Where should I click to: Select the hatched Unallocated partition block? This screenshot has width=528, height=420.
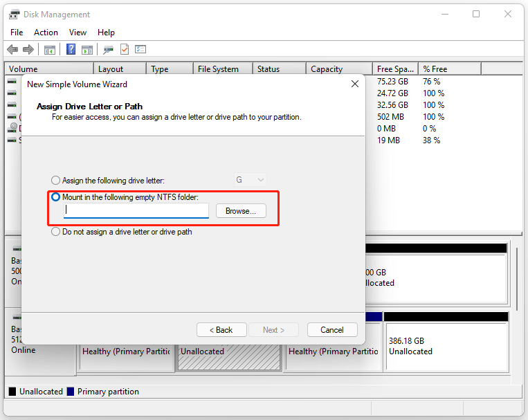[229, 357]
